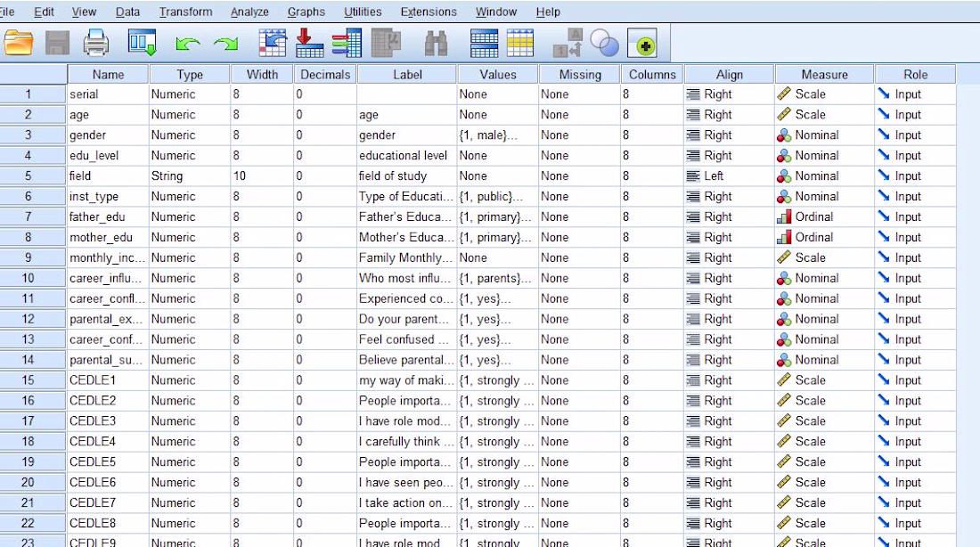The image size is (980, 547).
Task: Click the Nominal icon in gender's Measure cell
Action: point(784,135)
